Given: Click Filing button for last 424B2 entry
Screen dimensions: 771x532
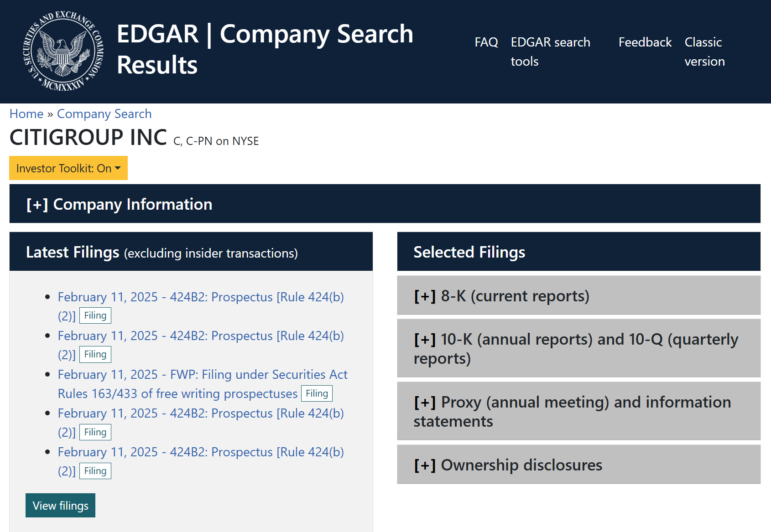Looking at the screenshot, I should pos(95,471).
